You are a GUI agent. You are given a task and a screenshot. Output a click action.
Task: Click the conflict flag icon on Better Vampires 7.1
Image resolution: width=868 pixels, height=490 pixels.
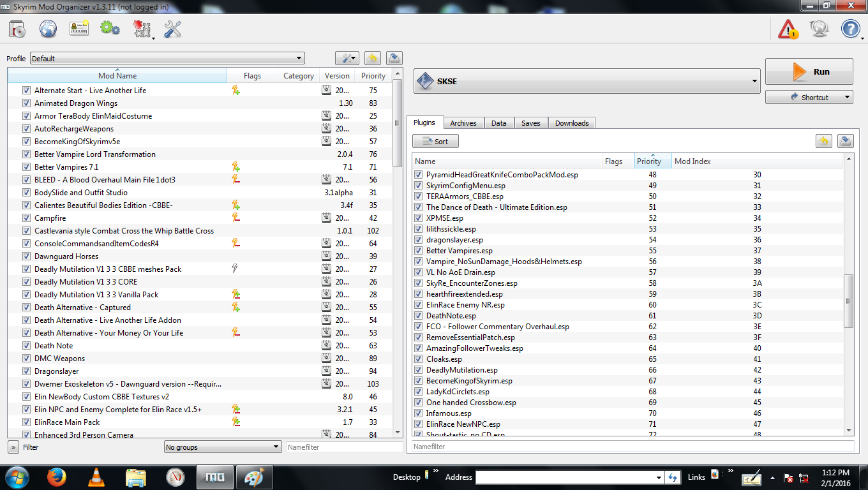click(236, 167)
